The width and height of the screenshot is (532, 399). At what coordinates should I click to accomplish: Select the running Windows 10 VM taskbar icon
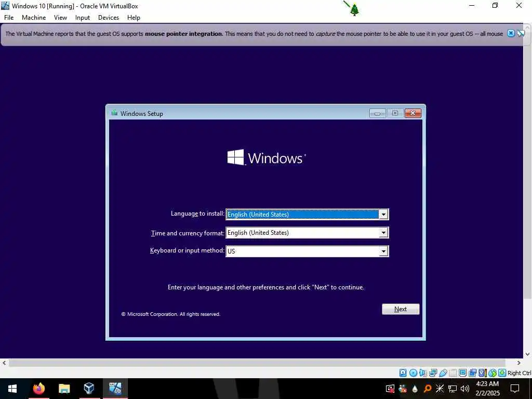click(x=115, y=388)
